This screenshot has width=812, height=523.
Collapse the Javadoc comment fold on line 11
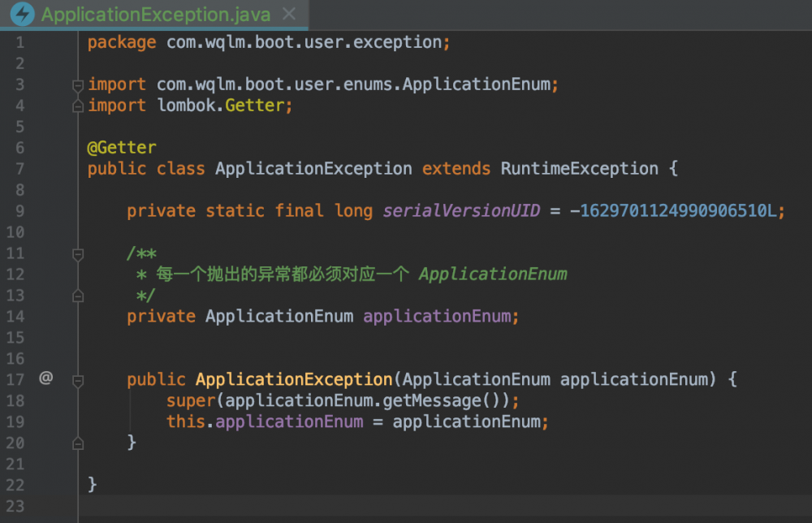(x=78, y=254)
